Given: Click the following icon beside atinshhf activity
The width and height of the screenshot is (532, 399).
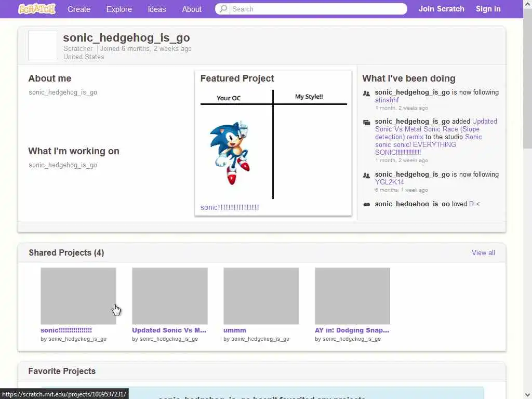Looking at the screenshot, I should coord(366,94).
